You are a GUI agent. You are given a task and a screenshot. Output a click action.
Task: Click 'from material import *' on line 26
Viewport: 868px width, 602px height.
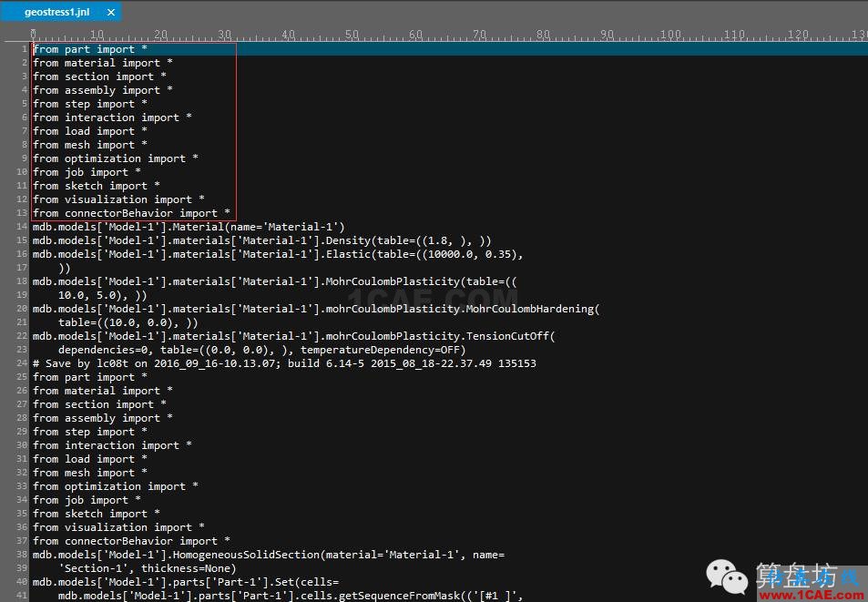(x=102, y=391)
